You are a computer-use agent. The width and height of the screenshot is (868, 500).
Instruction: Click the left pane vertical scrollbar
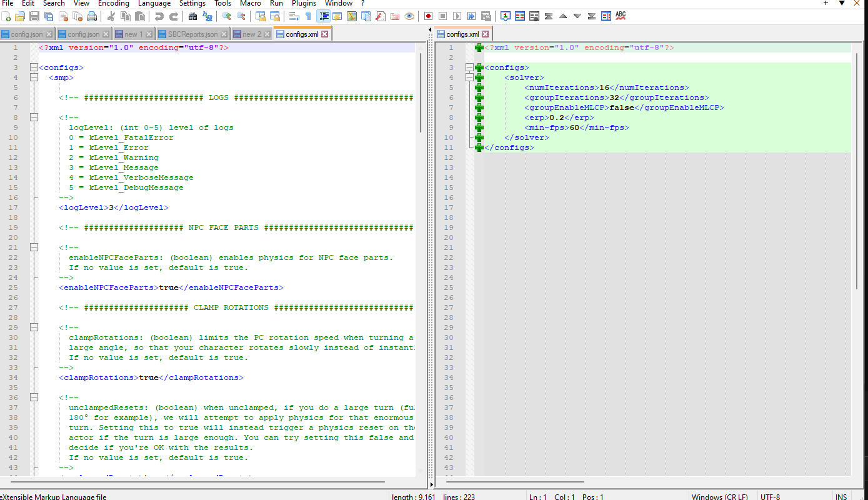[421, 92]
